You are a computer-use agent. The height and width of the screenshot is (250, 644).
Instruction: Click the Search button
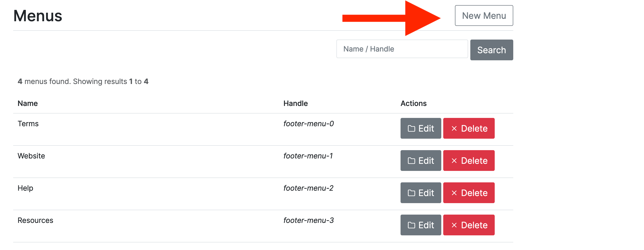coord(491,50)
